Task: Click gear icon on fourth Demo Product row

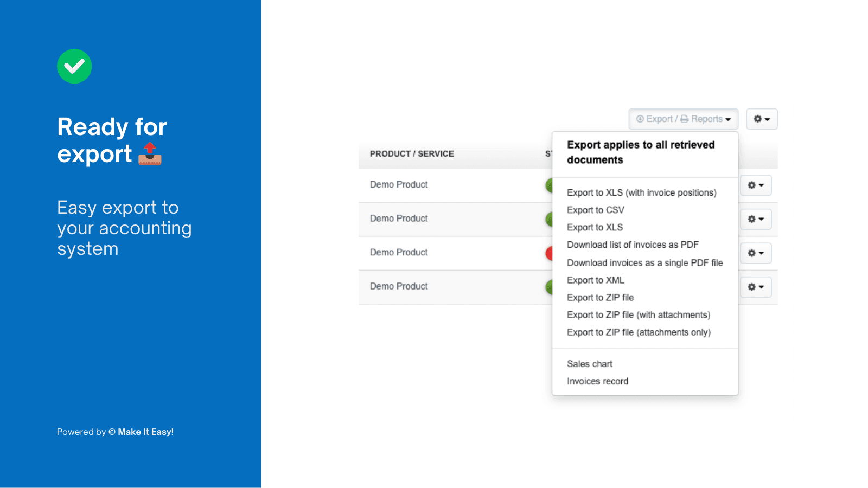Action: point(756,287)
